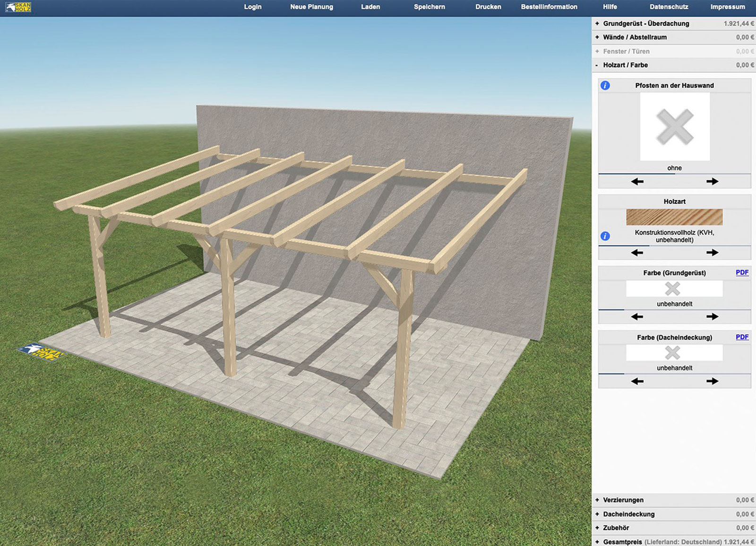This screenshot has height=546, width=756.
Task: Click the Skan Holz logo in top bar
Action: pyautogui.click(x=18, y=7)
